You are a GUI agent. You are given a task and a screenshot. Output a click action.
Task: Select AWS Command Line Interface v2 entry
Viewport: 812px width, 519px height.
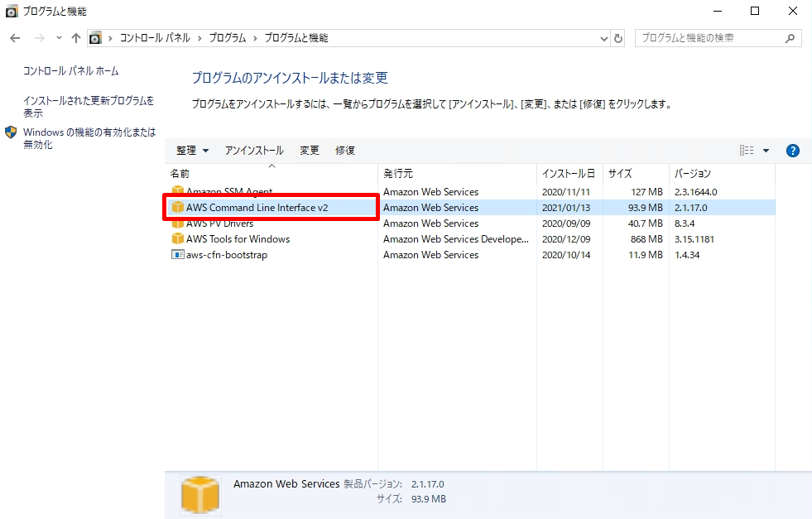coord(470,207)
